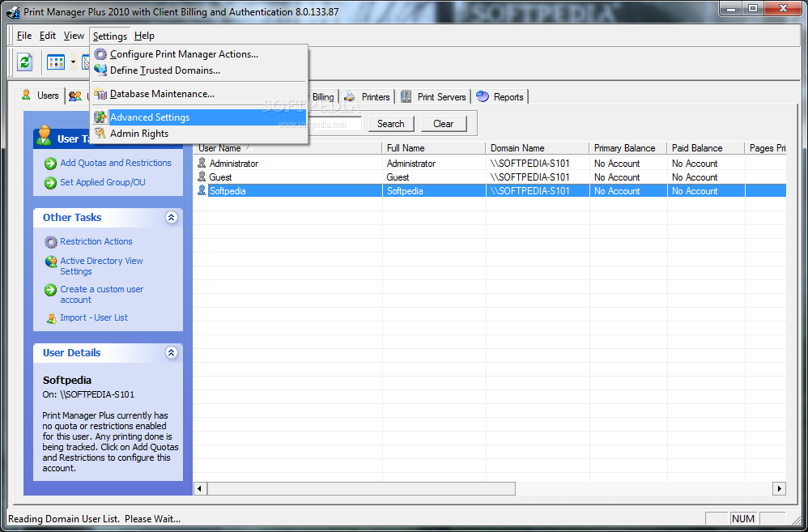Screen dimensions: 808x532
Task: Click the NUM indicator in status bar
Action: 742,518
